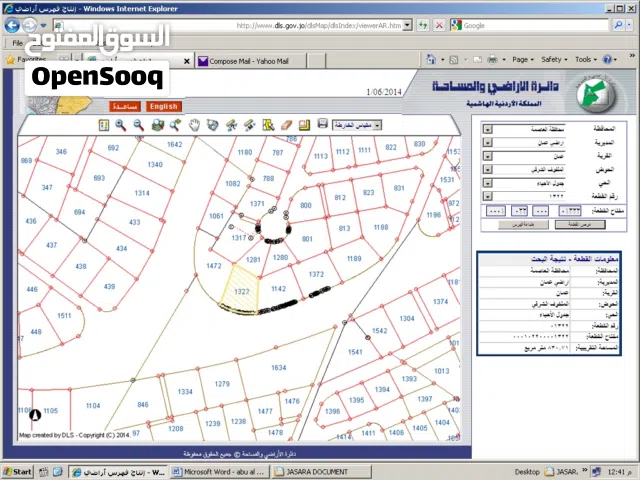Expand the رقم القطعة parcel number dropdown
The height and width of the screenshot is (480, 640).
pos(488,196)
